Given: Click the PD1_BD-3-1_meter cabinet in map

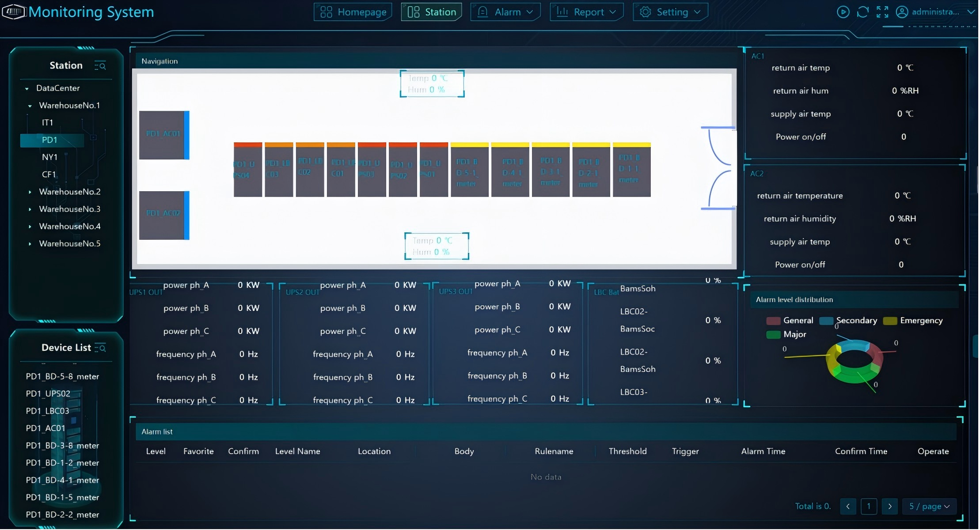Looking at the screenshot, I should (x=551, y=170).
